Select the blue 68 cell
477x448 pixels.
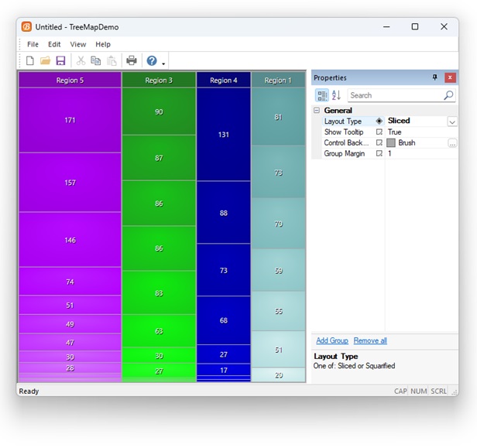click(224, 320)
